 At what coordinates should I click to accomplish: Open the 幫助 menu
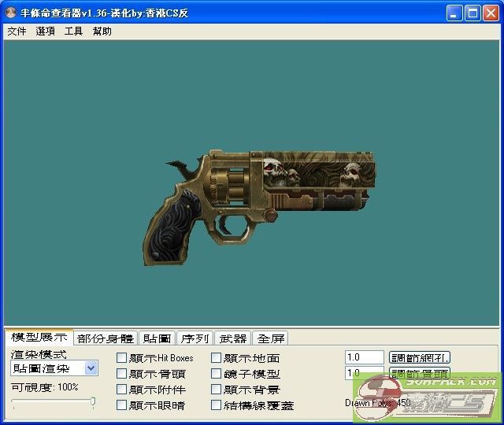[102, 31]
